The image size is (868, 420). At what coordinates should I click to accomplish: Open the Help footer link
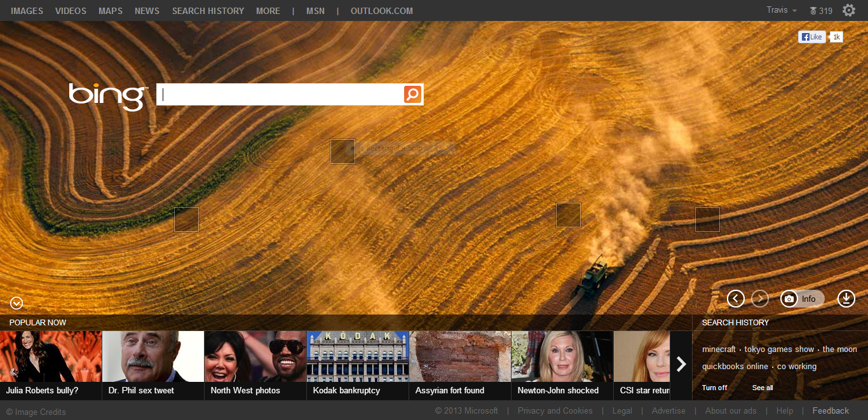(x=785, y=411)
